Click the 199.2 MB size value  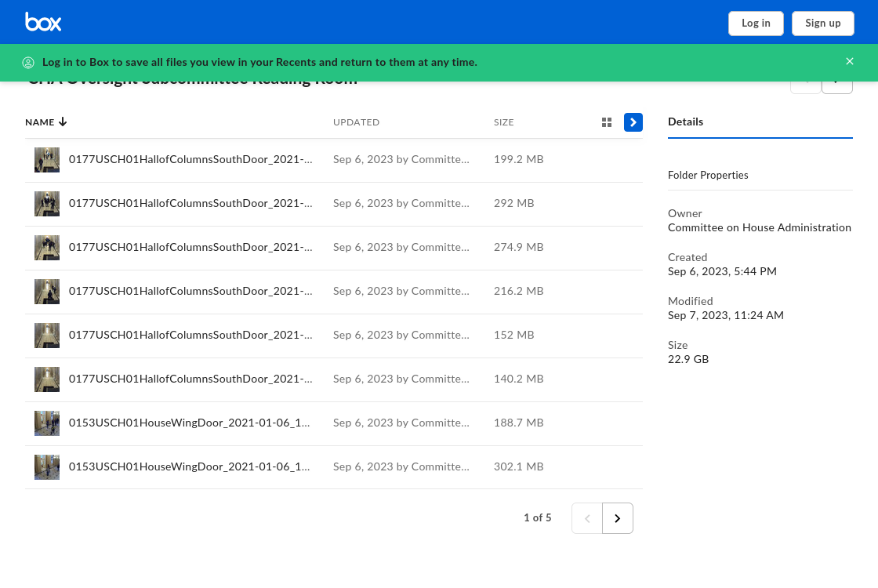pyautogui.click(x=518, y=160)
